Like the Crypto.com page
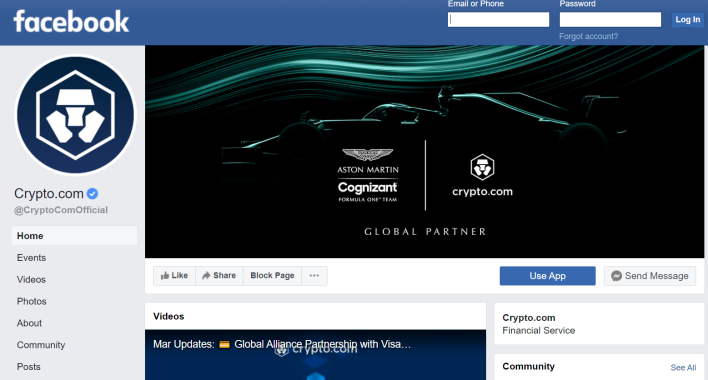The image size is (708, 380). pyautogui.click(x=174, y=276)
